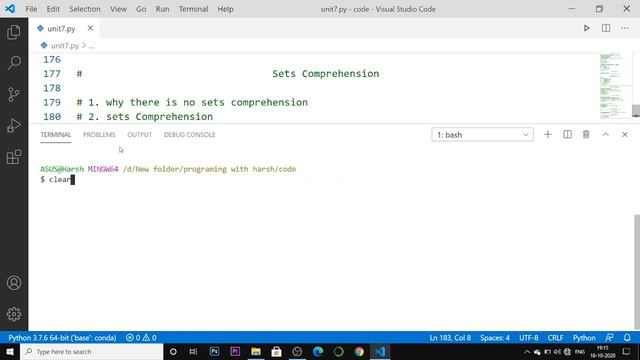
Task: Expand breadcrumb ellipsis after unit7.py
Action: [91, 46]
